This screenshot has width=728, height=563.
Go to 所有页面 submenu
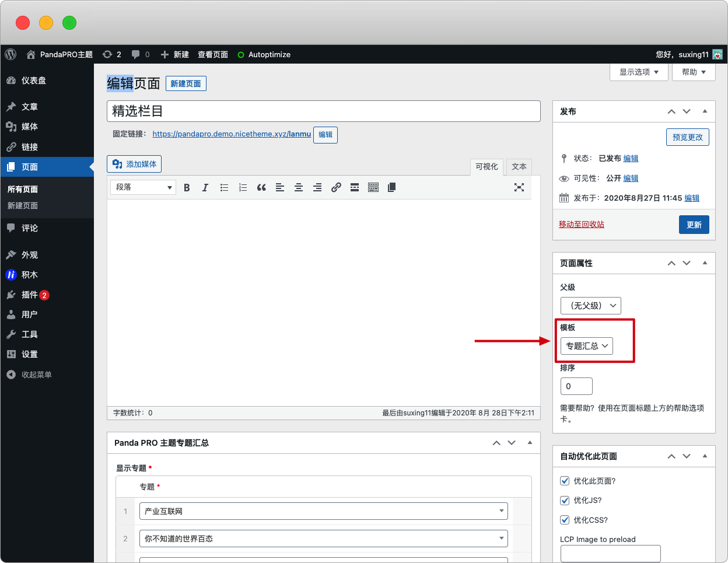(23, 189)
